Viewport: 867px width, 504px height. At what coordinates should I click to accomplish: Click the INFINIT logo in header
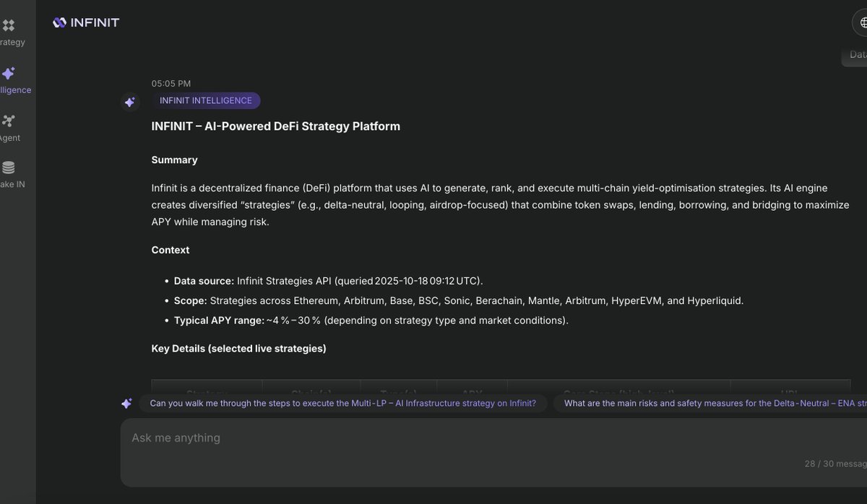[x=86, y=22]
